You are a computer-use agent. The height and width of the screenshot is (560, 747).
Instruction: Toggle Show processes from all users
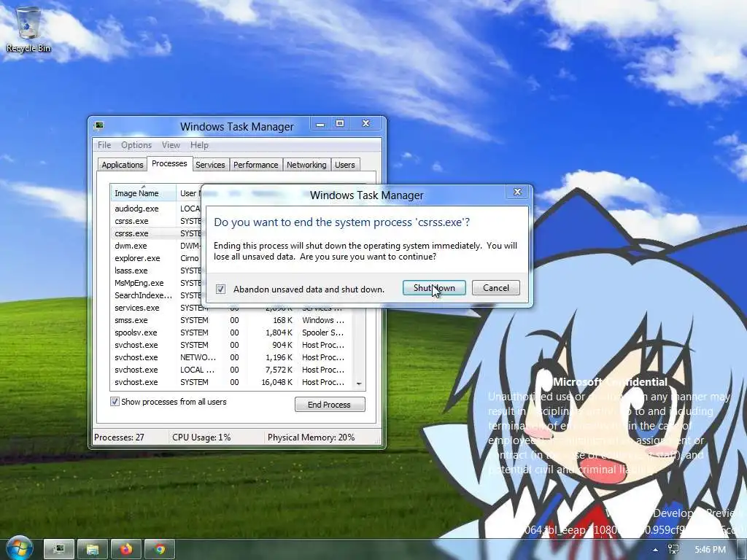pos(115,402)
